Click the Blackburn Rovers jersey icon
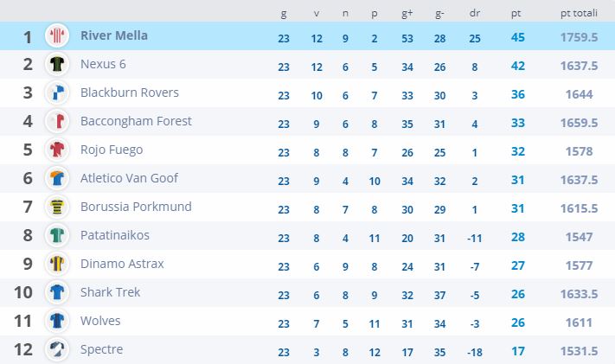The height and width of the screenshot is (364, 615). coord(57,93)
